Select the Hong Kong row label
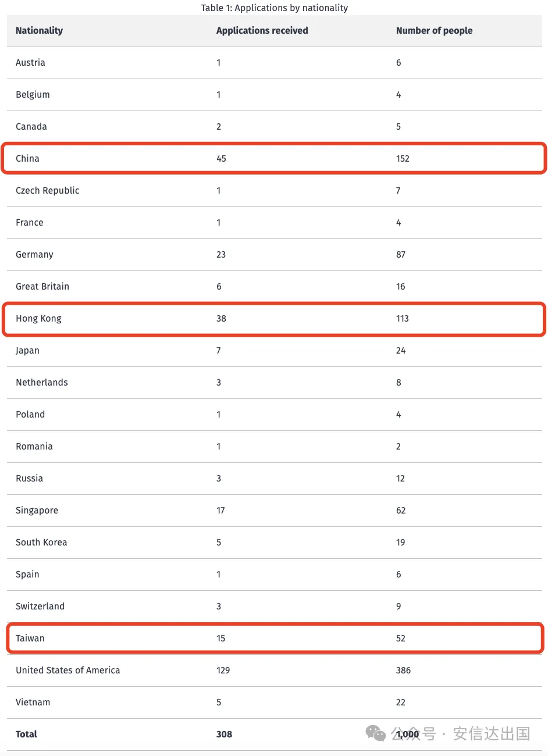Screen dimensions: 548x756 point(38,319)
